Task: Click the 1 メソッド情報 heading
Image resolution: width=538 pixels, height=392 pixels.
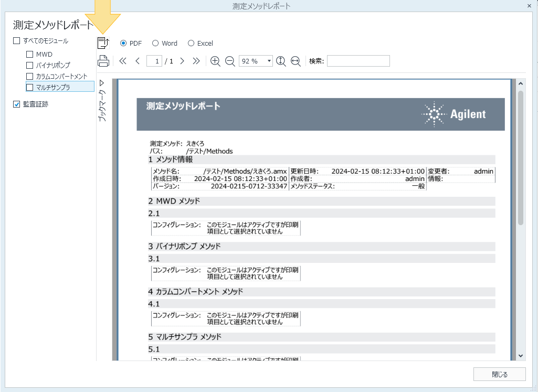Action: (171, 160)
